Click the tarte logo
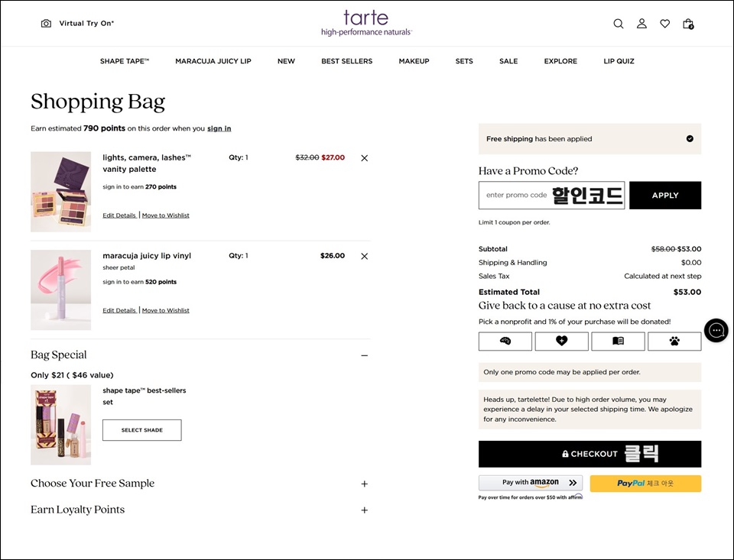This screenshot has height=560, width=734. (366, 23)
